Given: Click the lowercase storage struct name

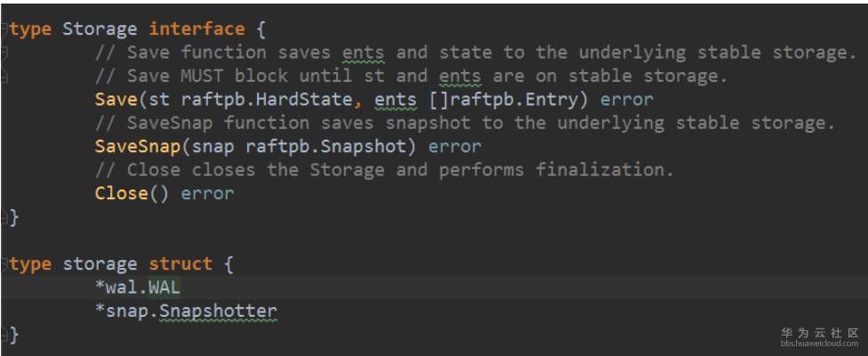Looking at the screenshot, I should pos(99,264).
